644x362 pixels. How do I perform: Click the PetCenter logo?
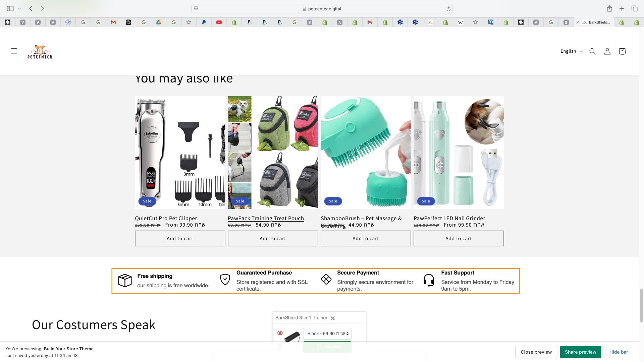tap(40, 52)
